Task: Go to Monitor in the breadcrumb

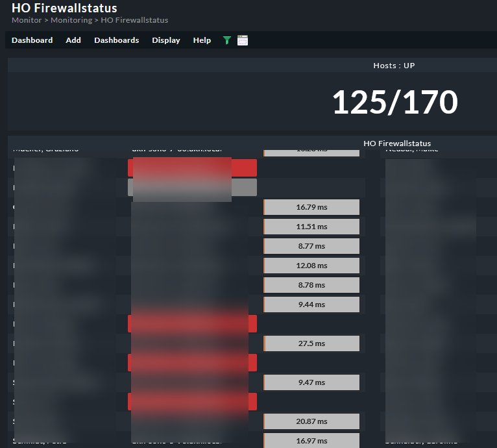Action: [x=27, y=20]
